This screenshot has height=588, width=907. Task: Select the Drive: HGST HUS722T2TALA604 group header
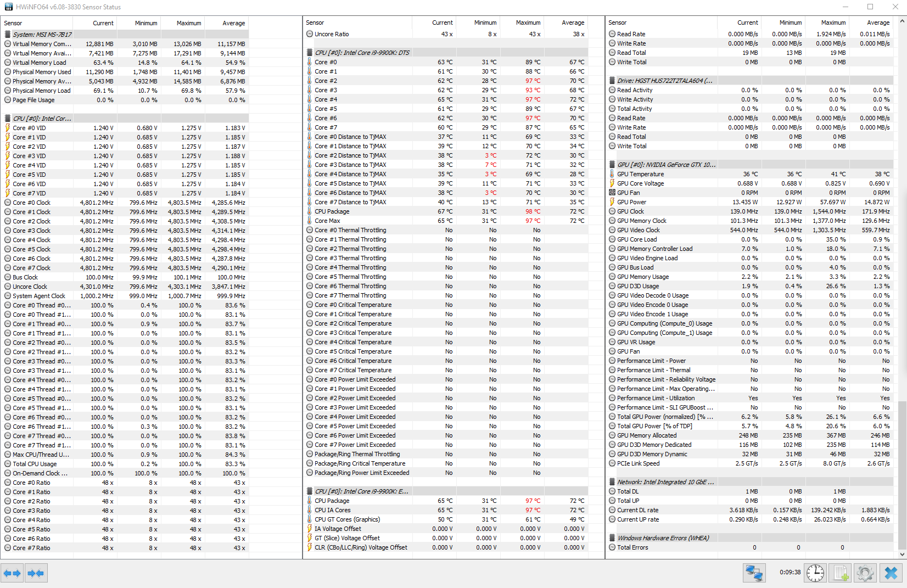pyautogui.click(x=750, y=81)
